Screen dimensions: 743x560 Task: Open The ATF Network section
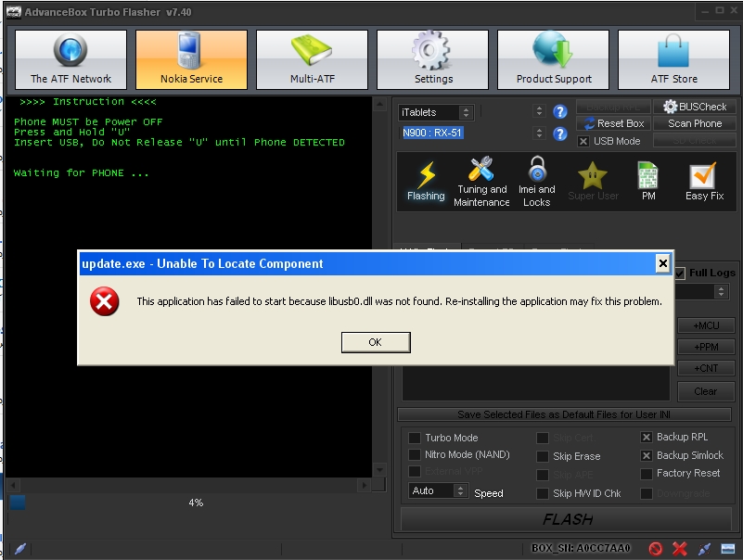[x=71, y=59]
